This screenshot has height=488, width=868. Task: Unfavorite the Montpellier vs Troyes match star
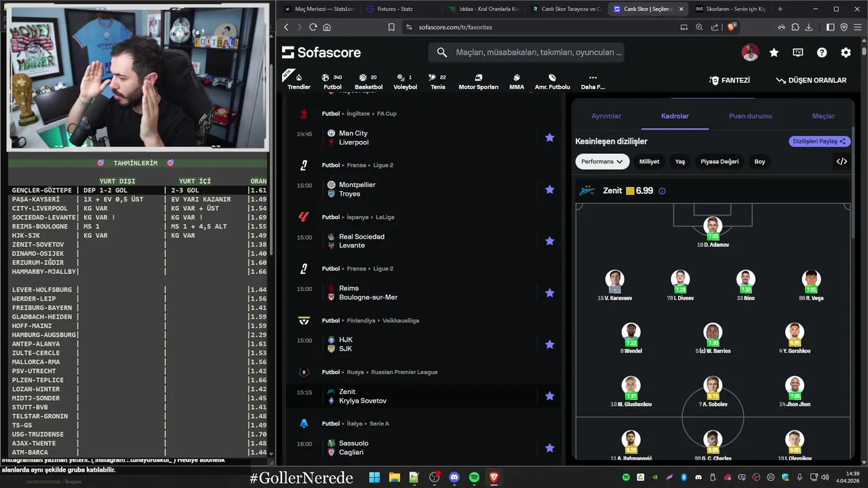(550, 189)
